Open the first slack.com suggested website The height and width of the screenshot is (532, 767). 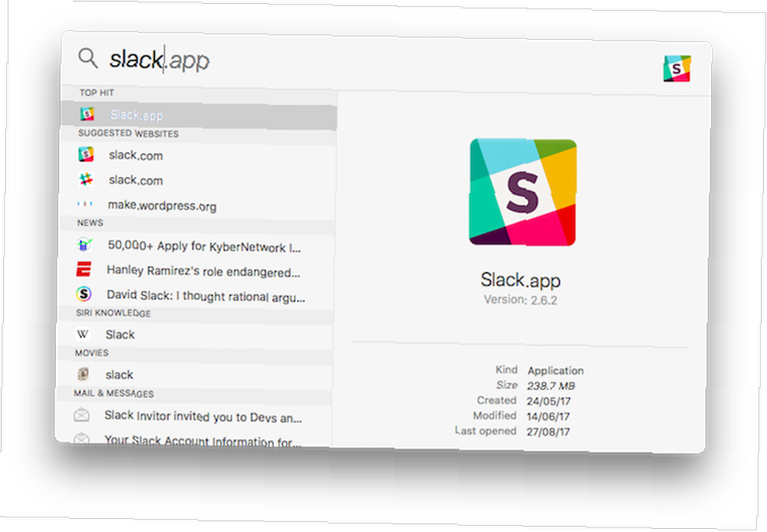(198, 156)
